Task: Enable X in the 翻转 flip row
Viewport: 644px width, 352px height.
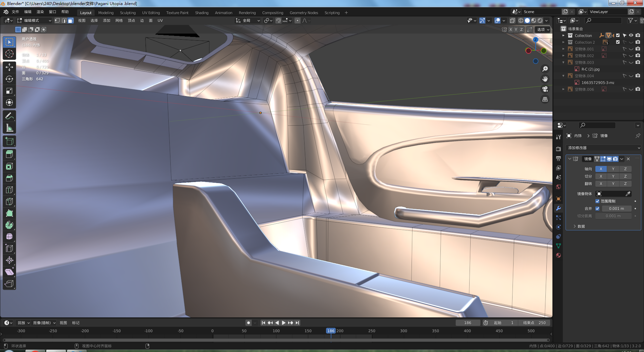Action: coord(601,184)
